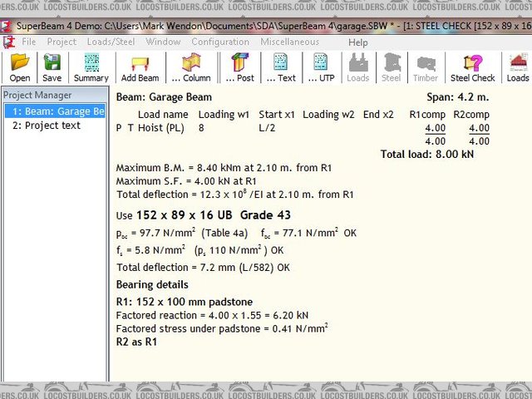532x399 pixels.
Task: Click the Add Beam toolbar icon
Action: pyautogui.click(x=140, y=66)
